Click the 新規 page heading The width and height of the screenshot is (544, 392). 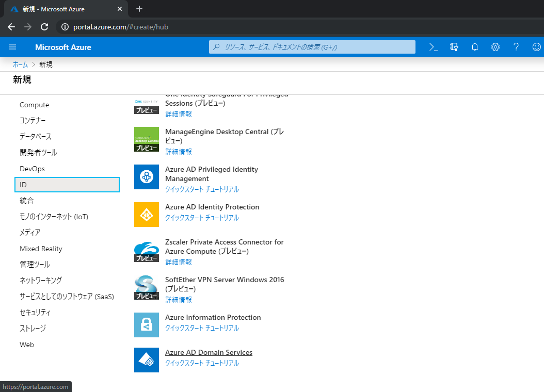point(22,80)
